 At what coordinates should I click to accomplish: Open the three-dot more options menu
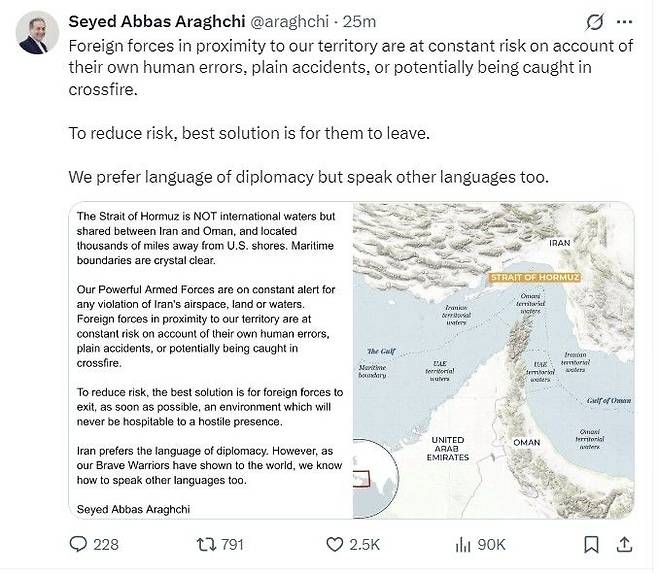(625, 22)
